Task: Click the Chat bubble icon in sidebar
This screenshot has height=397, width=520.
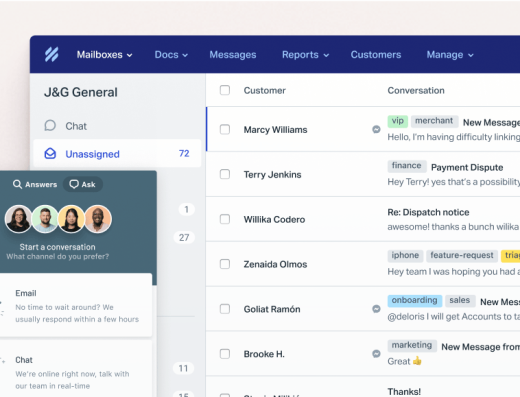Action: click(50, 126)
